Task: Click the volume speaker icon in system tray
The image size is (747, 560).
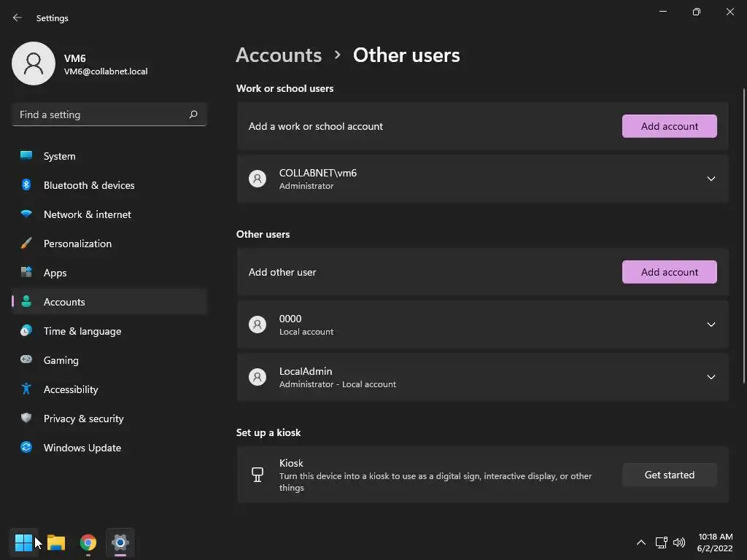Action: pos(679,542)
